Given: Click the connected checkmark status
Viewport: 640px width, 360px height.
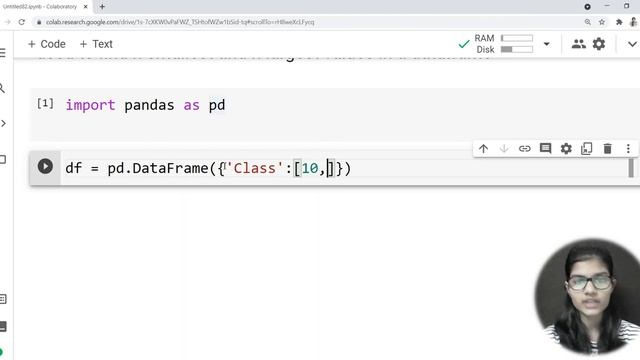Looking at the screenshot, I should coord(464,44).
